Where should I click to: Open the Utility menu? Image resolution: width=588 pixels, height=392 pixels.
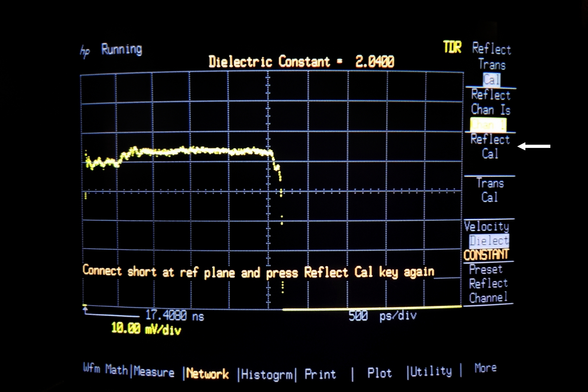coord(431,372)
